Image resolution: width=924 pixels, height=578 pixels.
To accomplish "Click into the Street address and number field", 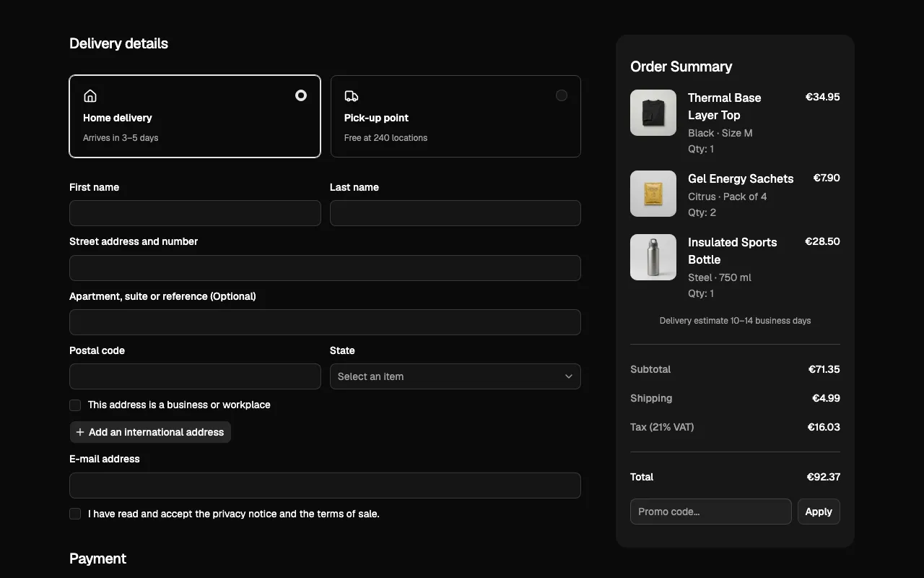I will pos(325,268).
